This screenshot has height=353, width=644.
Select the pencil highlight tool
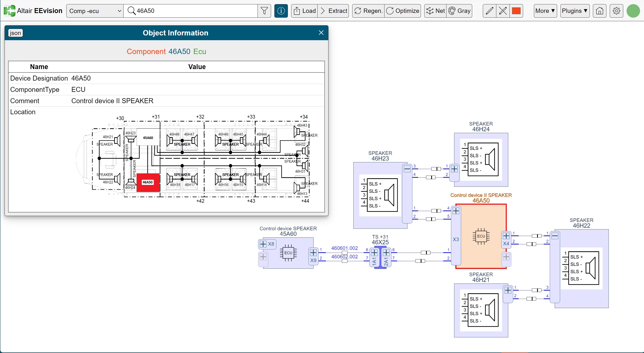click(489, 11)
